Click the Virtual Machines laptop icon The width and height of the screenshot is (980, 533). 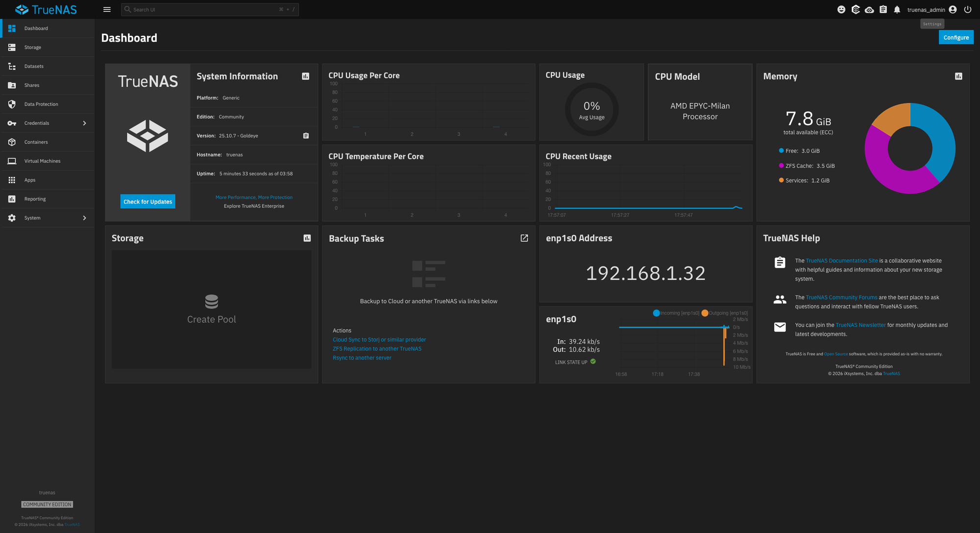12,161
